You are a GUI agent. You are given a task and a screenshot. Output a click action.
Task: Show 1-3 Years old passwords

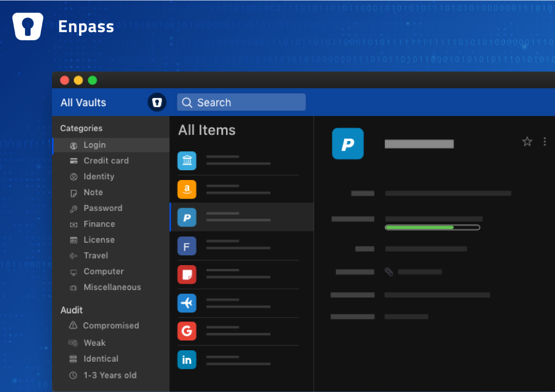[x=111, y=375]
